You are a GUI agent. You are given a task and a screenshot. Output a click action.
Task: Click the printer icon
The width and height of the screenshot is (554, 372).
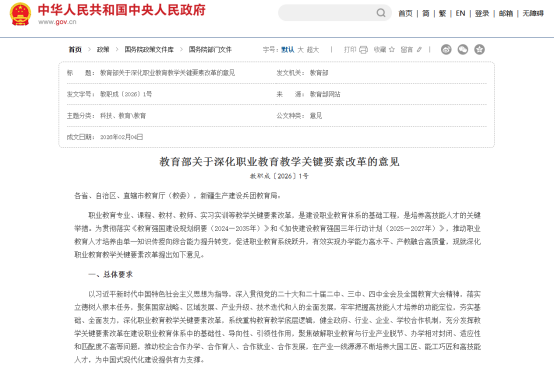363,50
